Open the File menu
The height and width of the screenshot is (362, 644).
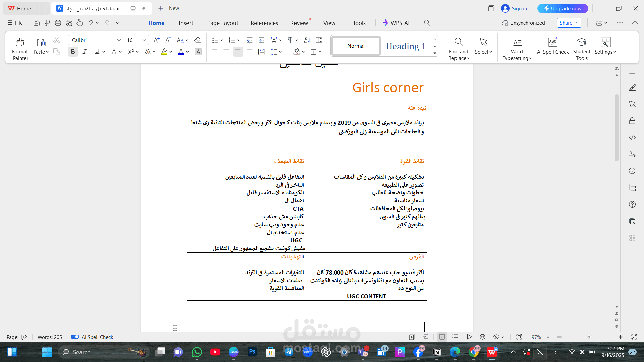15,23
